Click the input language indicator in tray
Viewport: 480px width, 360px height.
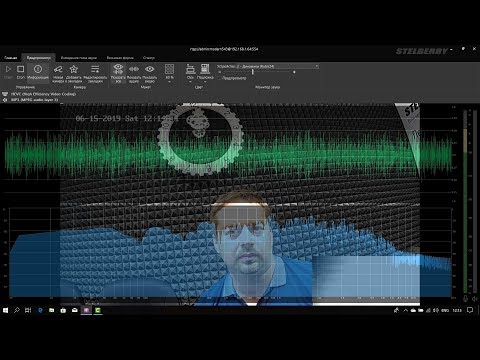pos(445,310)
